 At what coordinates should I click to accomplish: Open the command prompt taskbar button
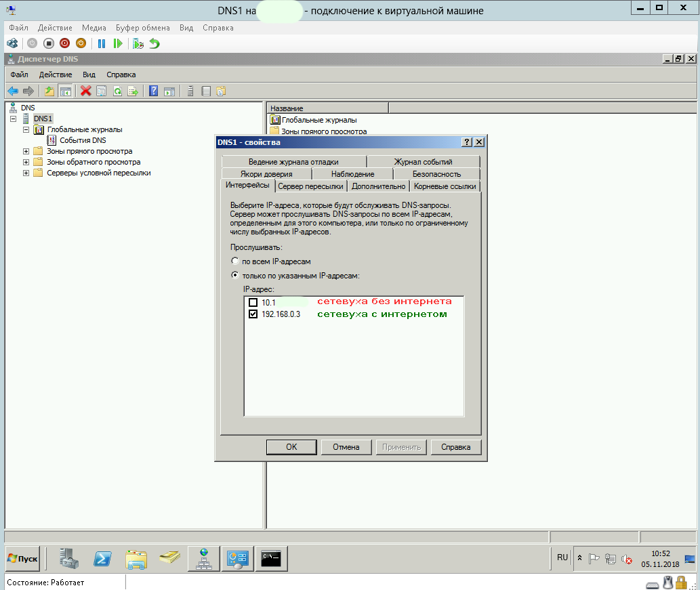pyautogui.click(x=271, y=558)
